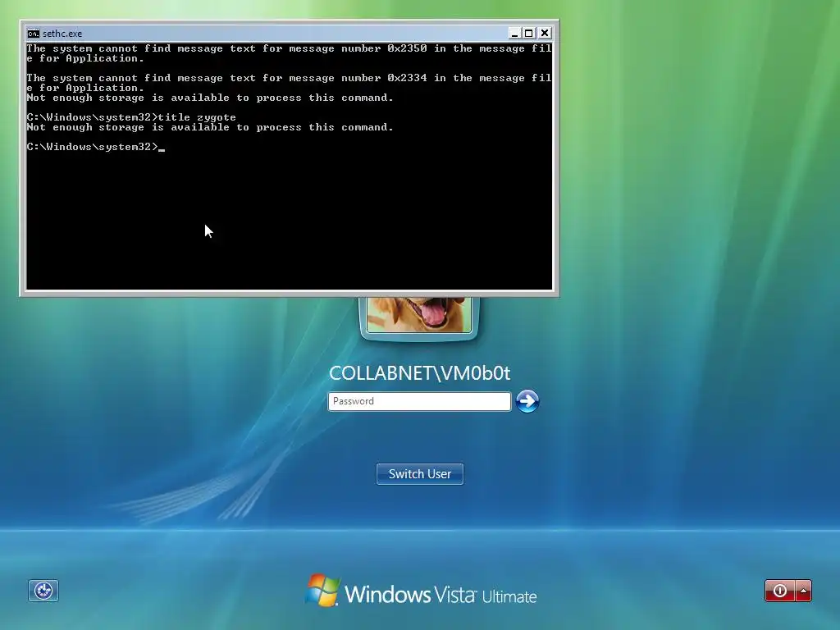The height and width of the screenshot is (630, 840).
Task: Click the message number 0x2334 error line
Action: (x=290, y=83)
